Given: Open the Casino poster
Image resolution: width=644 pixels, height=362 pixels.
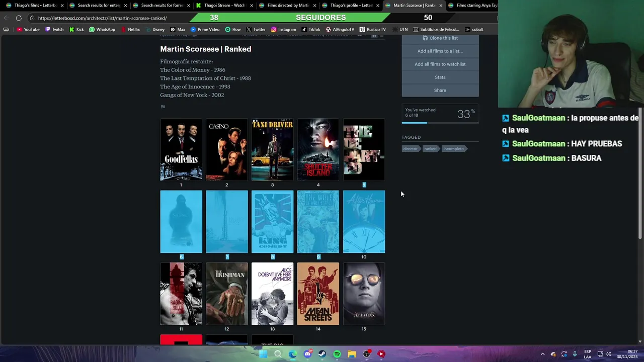Looking at the screenshot, I should click(226, 149).
